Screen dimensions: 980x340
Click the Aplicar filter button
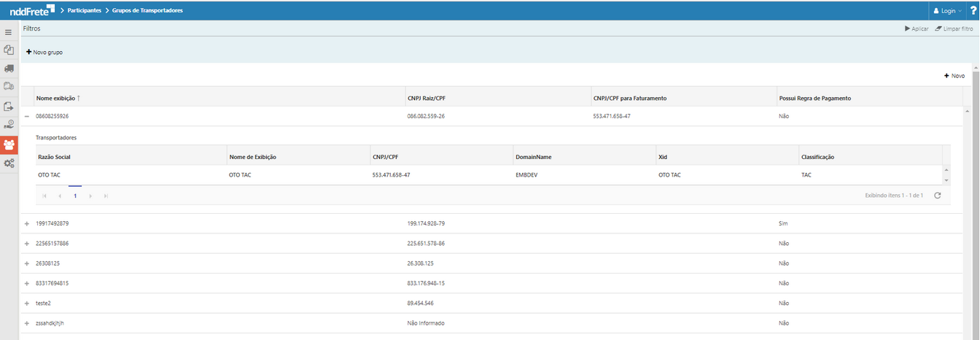[917, 28]
